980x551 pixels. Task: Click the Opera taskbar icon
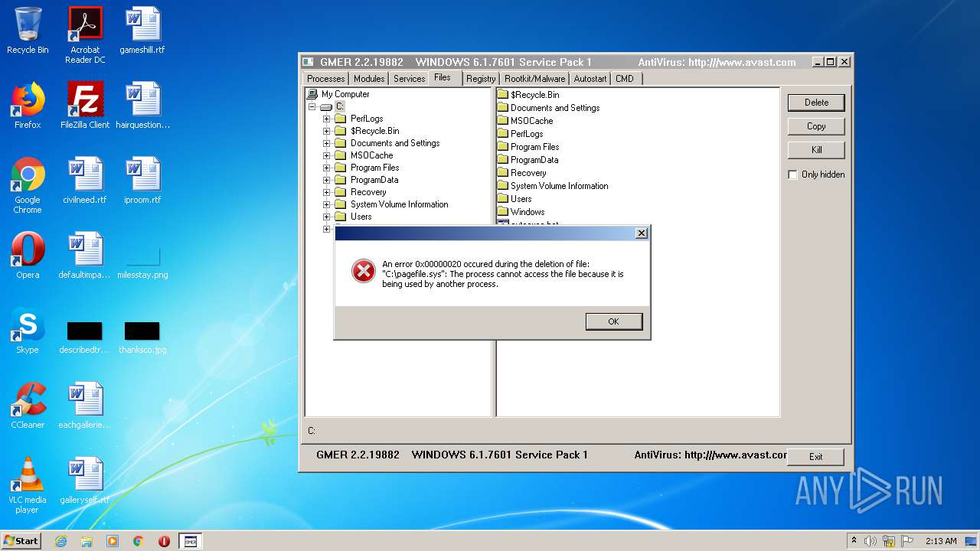164,541
